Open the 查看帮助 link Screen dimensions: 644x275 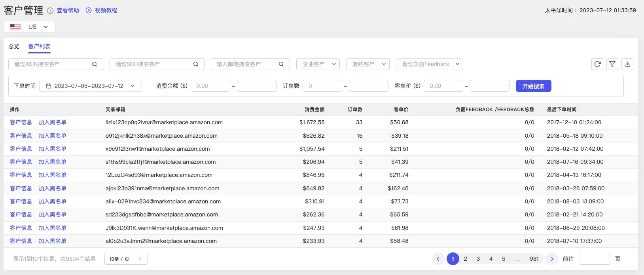pos(68,10)
